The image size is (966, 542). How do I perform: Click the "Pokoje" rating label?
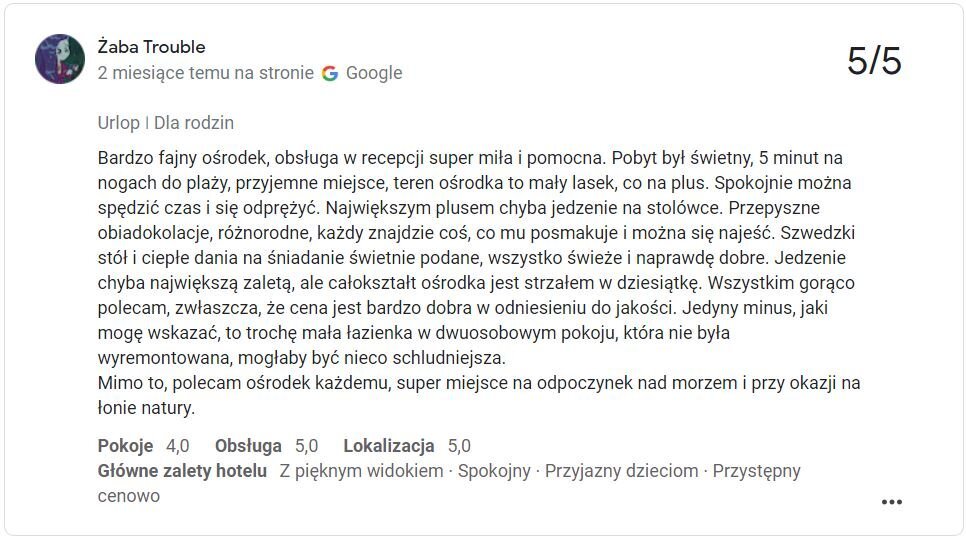pos(125,446)
